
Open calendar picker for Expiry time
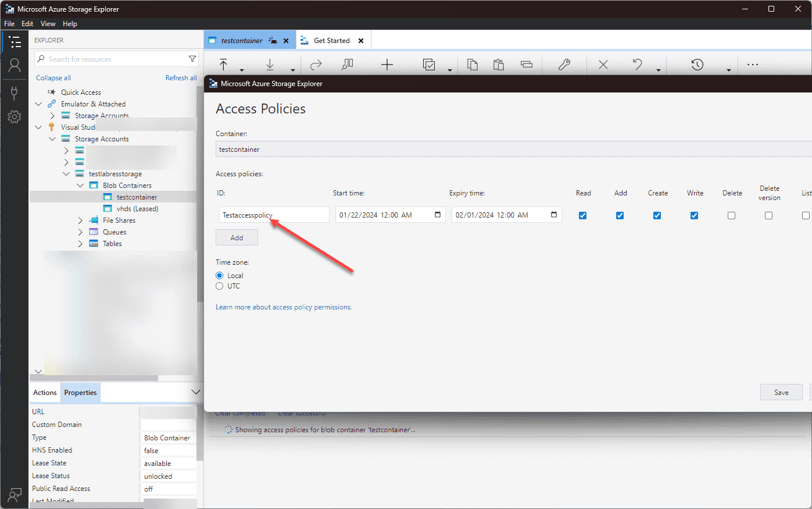click(x=554, y=215)
